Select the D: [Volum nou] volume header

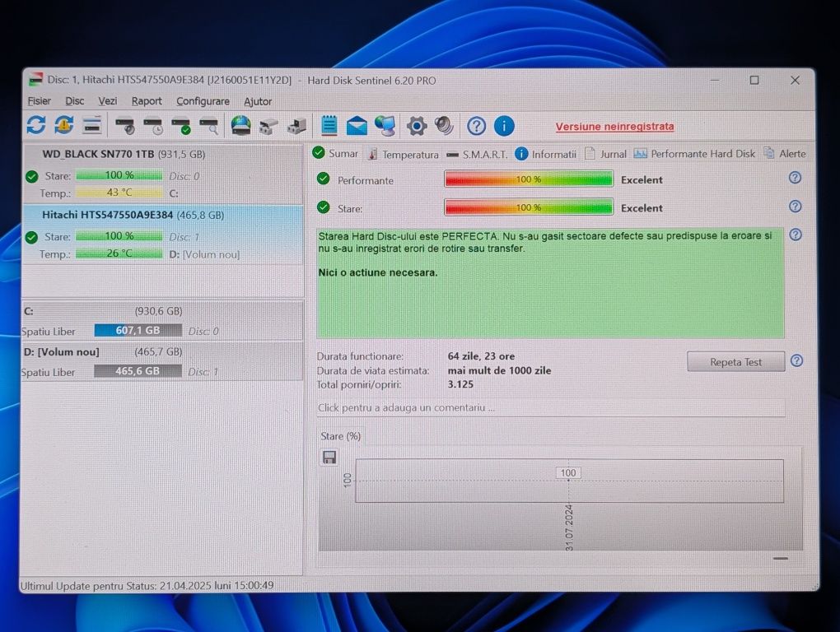[x=161, y=361]
